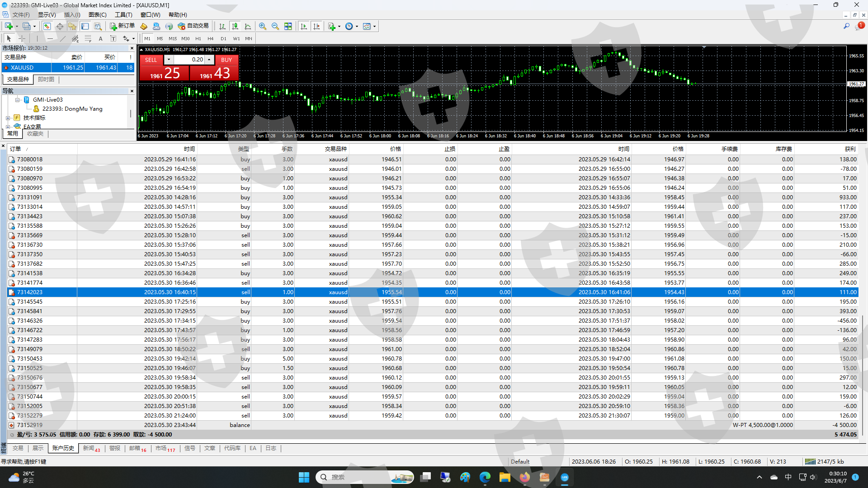Open the volume dropdown arrow beside SELL
The image size is (868, 488).
(169, 60)
